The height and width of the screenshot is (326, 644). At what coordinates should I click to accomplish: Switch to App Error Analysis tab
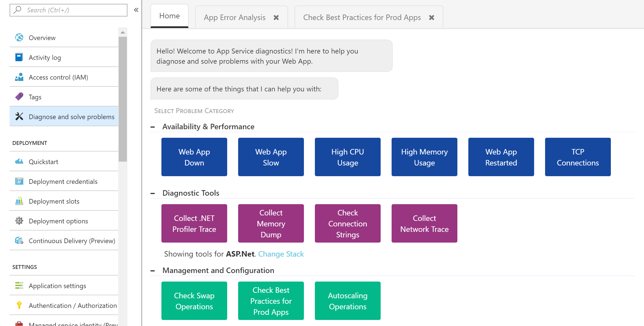[235, 18]
